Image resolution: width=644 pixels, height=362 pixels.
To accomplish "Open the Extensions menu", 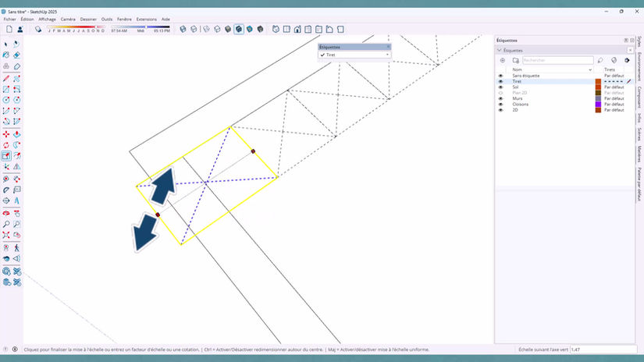I will click(x=147, y=20).
